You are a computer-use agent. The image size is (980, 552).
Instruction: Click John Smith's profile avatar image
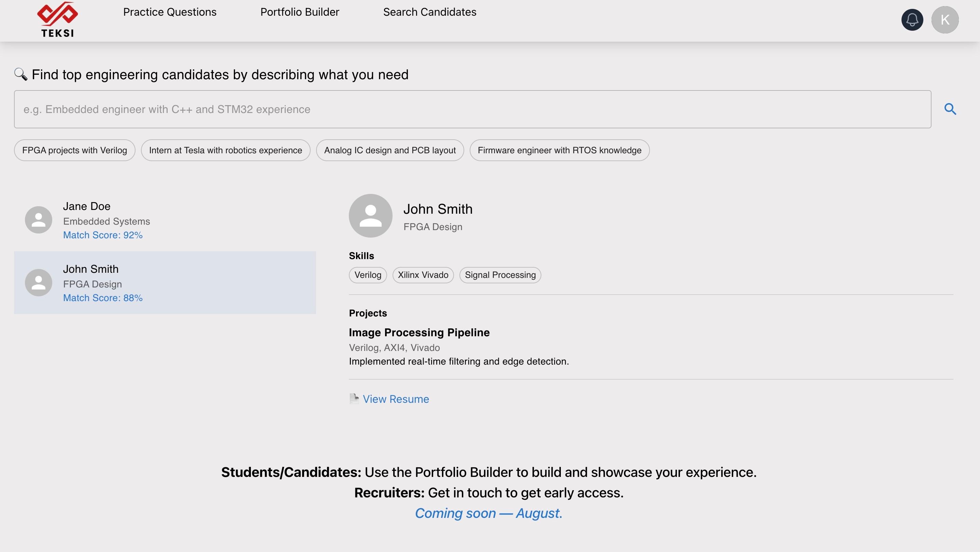371,215
